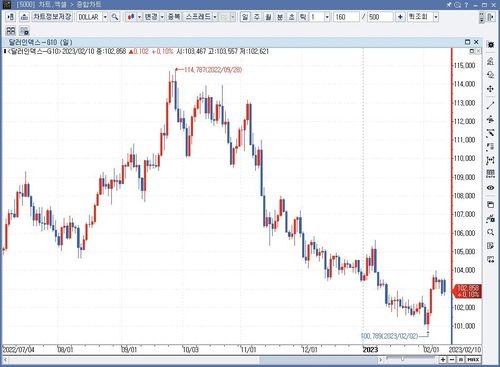Click the small lock button at bottom right
The width and height of the screenshot is (500, 367).
461,360
